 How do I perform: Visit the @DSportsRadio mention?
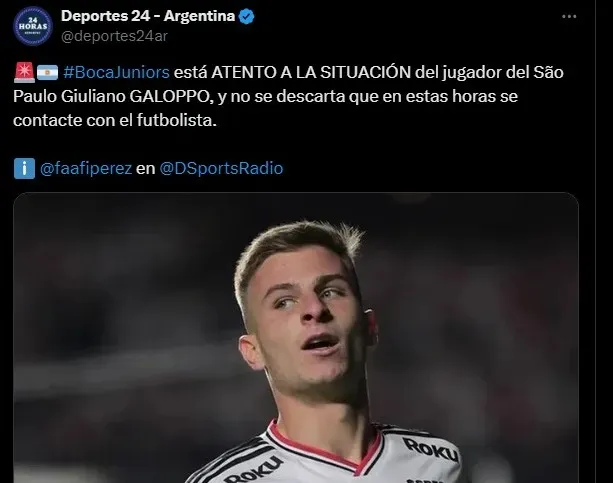[x=221, y=169]
